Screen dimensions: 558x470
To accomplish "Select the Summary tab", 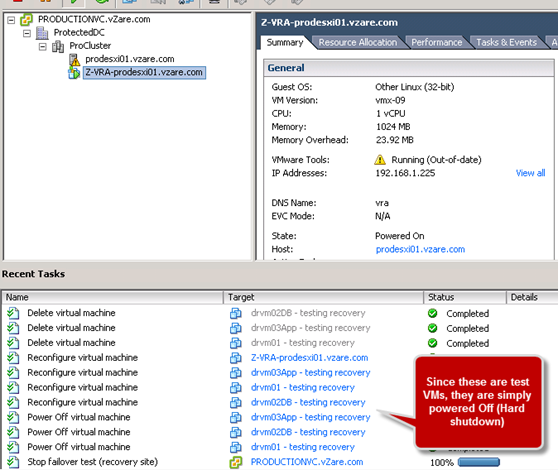I will [285, 42].
